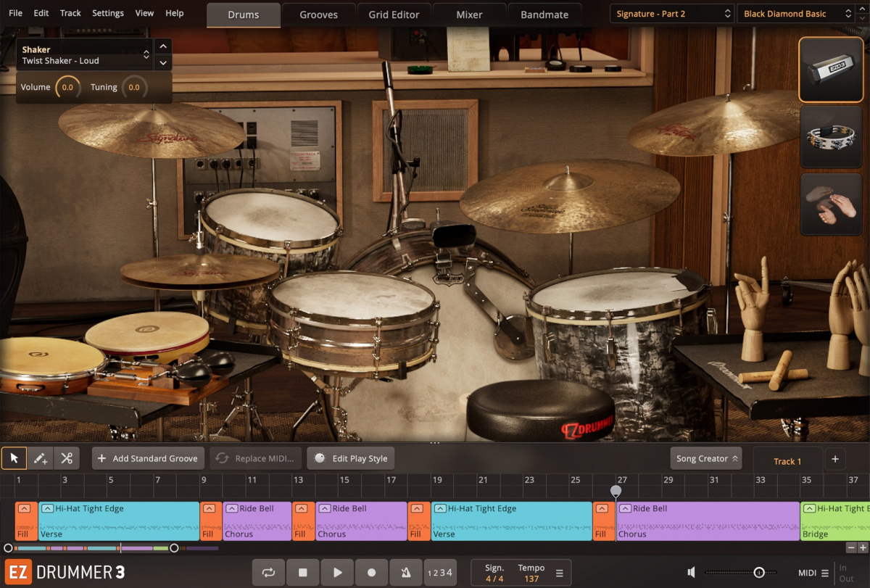Screen dimensions: 870x588
Task: Open the Settings menu
Action: coord(107,12)
